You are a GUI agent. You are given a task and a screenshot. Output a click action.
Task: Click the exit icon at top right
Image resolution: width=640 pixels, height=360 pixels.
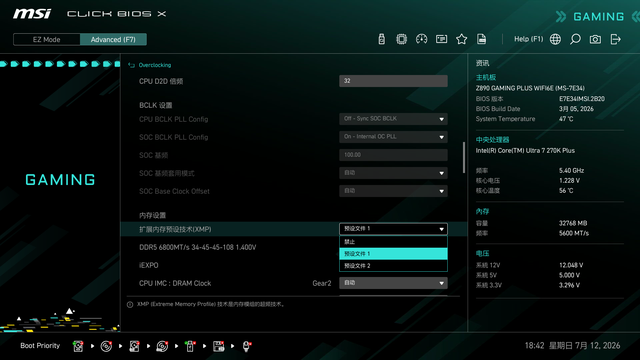616,39
